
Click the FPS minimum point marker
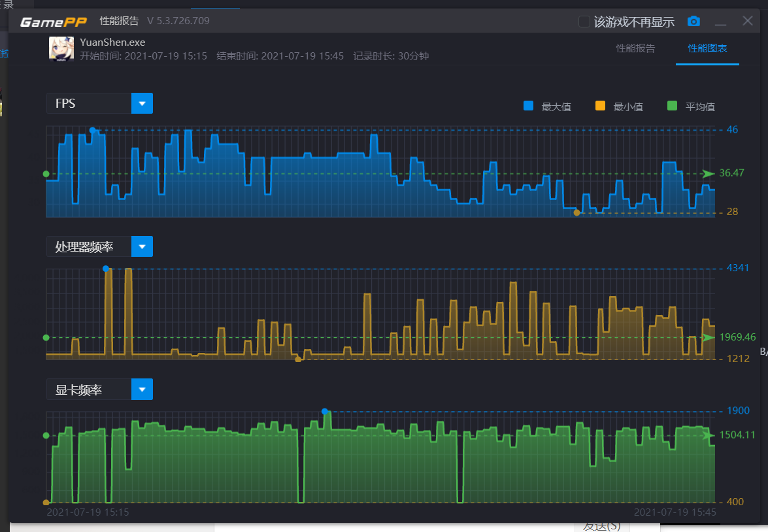pos(576,212)
